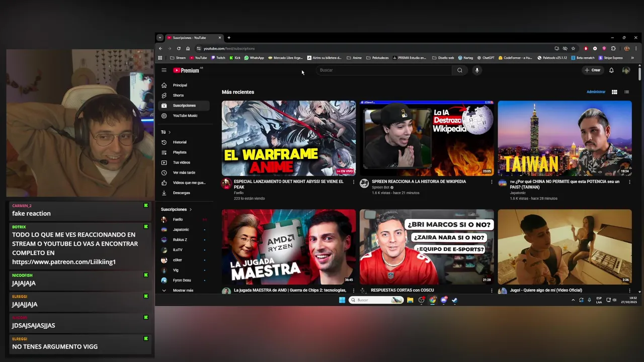The image size is (644, 362).
Task: Click the Crear button
Action: [x=593, y=70]
